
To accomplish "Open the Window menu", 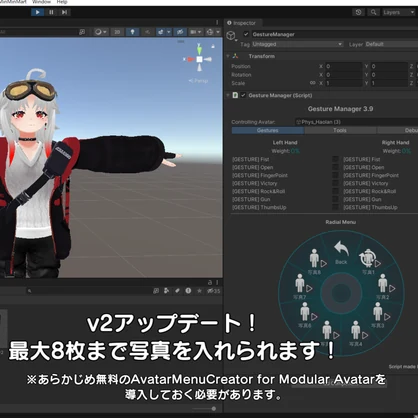I will coord(41,2).
